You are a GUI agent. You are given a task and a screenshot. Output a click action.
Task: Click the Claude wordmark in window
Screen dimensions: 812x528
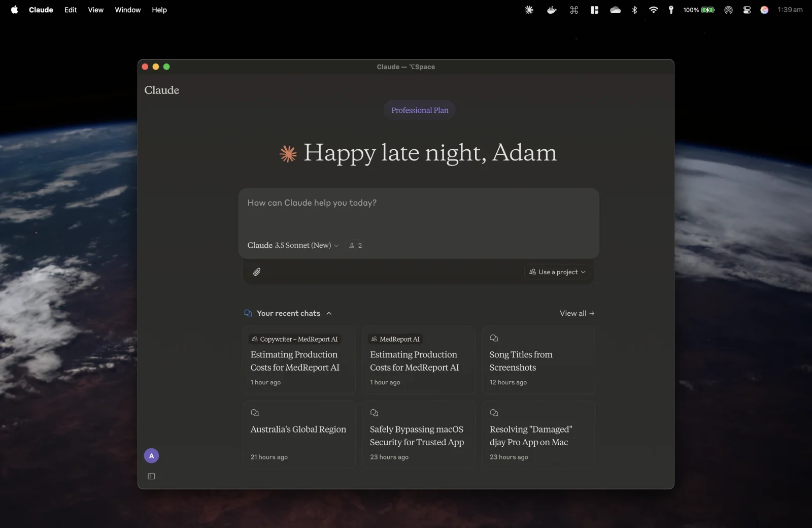[162, 90]
